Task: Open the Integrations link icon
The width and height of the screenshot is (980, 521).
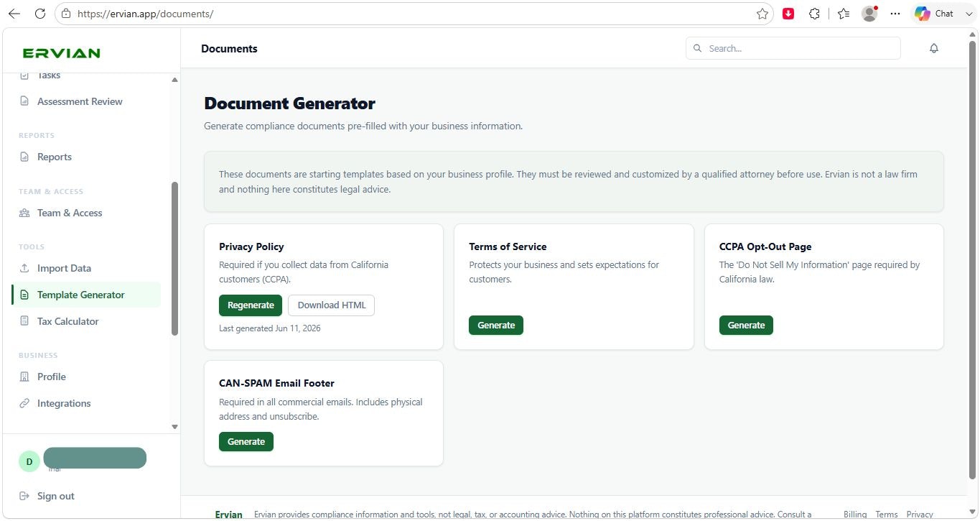Action: tap(24, 403)
